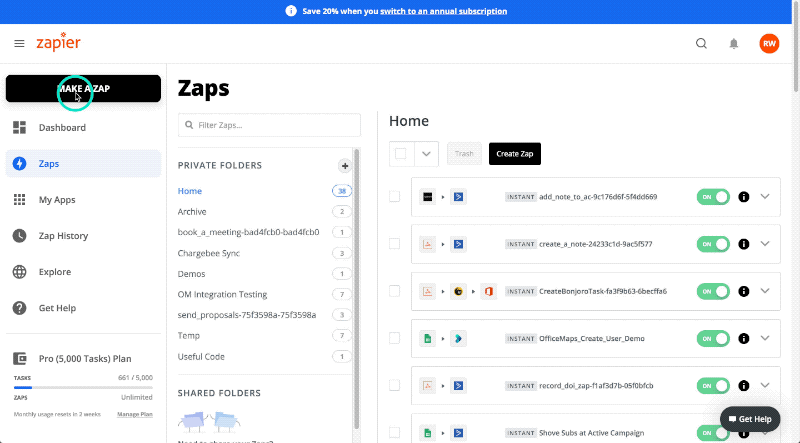The width and height of the screenshot is (800, 443).
Task: Check the box for record_doi_zap row
Action: pos(394,385)
